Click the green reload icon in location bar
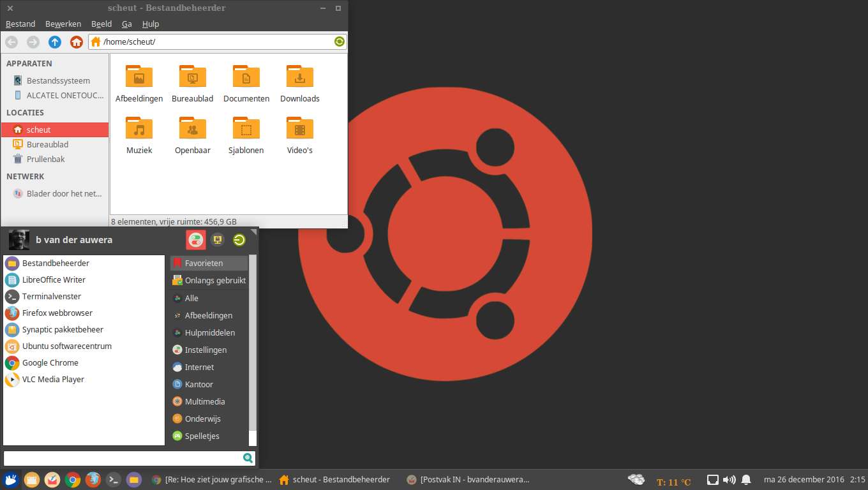 coord(340,41)
